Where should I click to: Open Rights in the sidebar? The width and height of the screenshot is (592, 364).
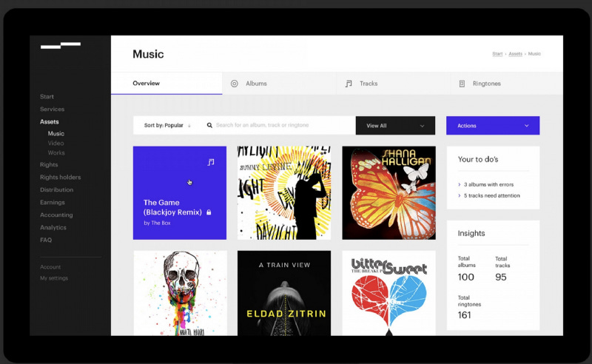[x=49, y=165]
